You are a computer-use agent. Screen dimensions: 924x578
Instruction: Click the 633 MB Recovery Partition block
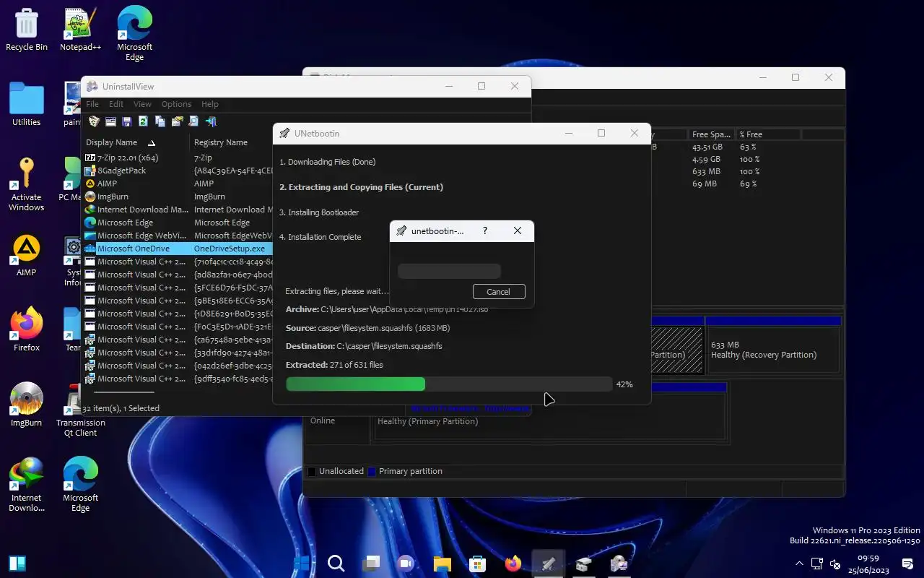click(773, 350)
